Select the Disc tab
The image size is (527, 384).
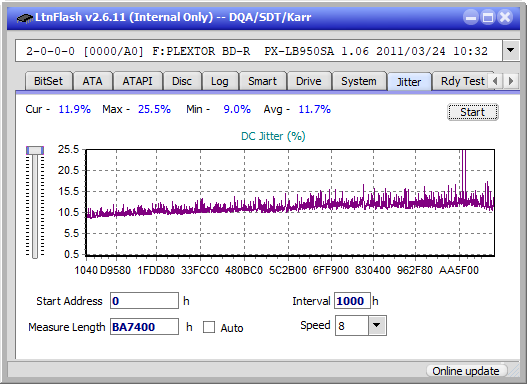(182, 81)
